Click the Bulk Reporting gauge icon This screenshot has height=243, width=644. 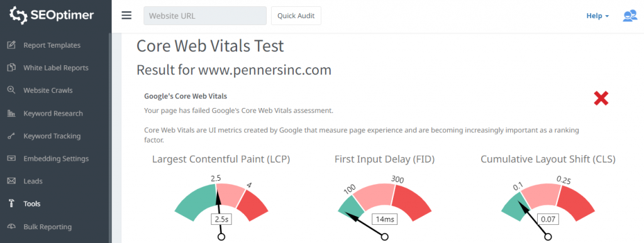coord(11,227)
